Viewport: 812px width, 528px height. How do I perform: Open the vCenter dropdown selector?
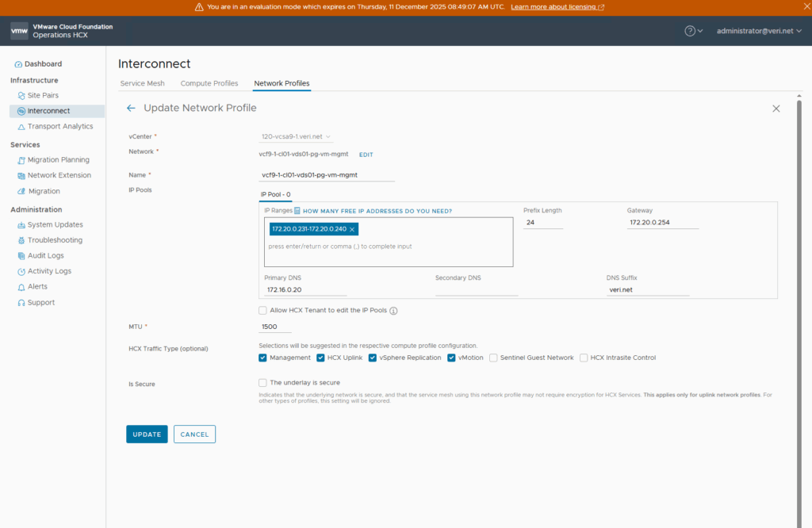pos(297,136)
